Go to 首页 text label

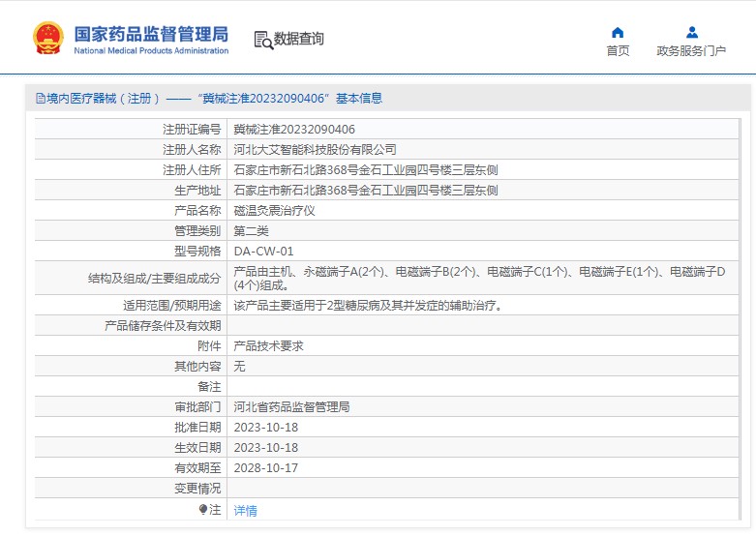(618, 51)
